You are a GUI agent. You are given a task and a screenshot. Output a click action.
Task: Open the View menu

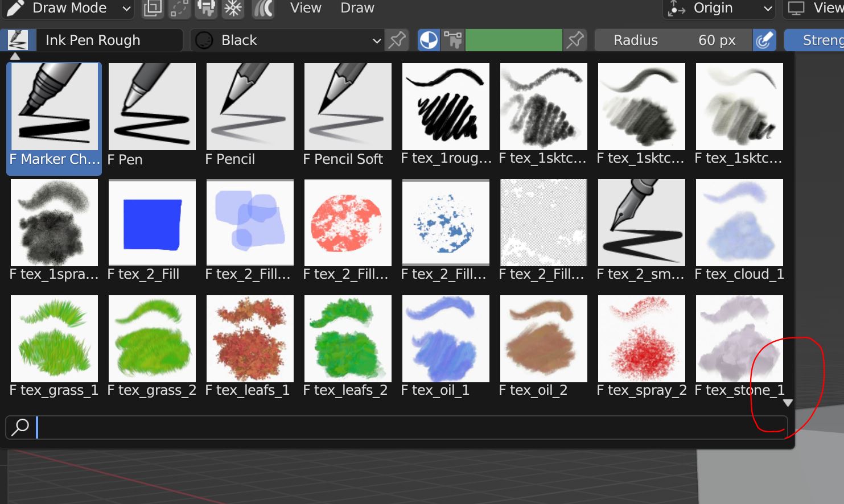[x=306, y=8]
